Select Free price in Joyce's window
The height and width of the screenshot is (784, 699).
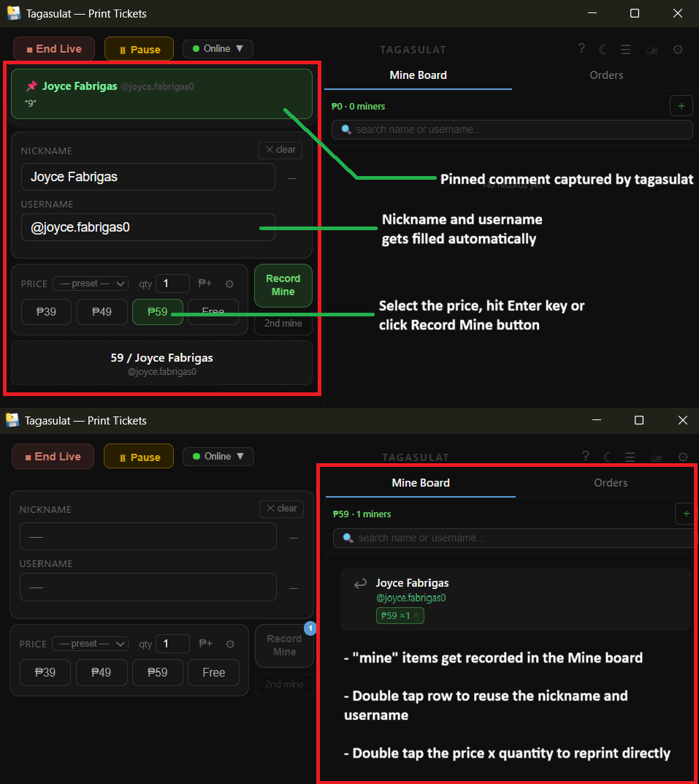point(213,311)
